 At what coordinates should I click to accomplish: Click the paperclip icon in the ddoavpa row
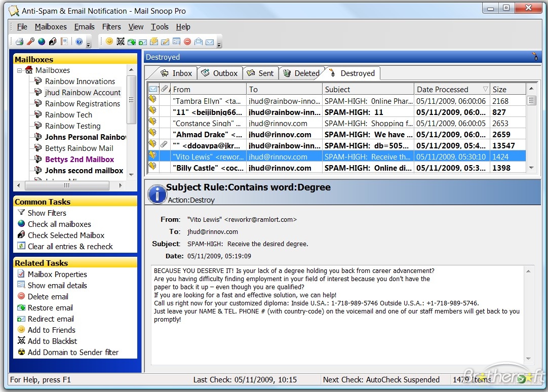pos(164,144)
